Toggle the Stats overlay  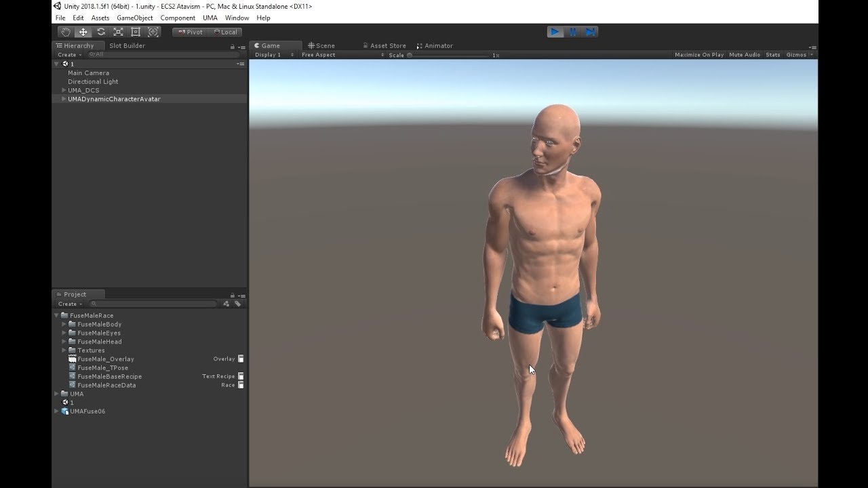(773, 55)
